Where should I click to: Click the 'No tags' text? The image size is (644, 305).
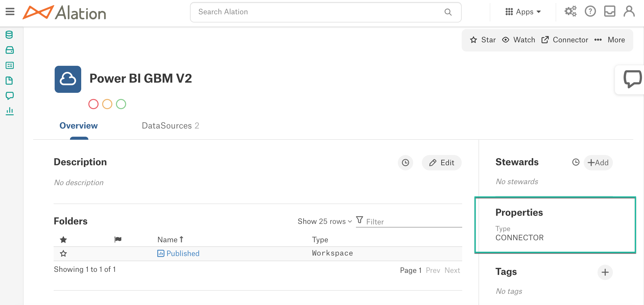509,291
